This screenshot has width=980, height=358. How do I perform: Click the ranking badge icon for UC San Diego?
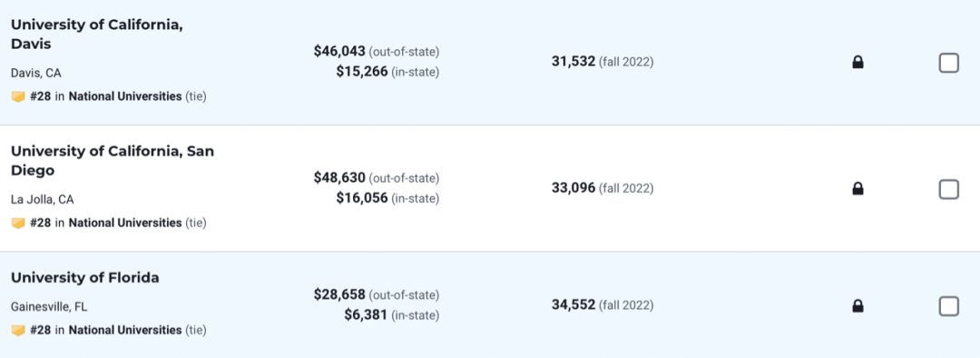pos(18,224)
